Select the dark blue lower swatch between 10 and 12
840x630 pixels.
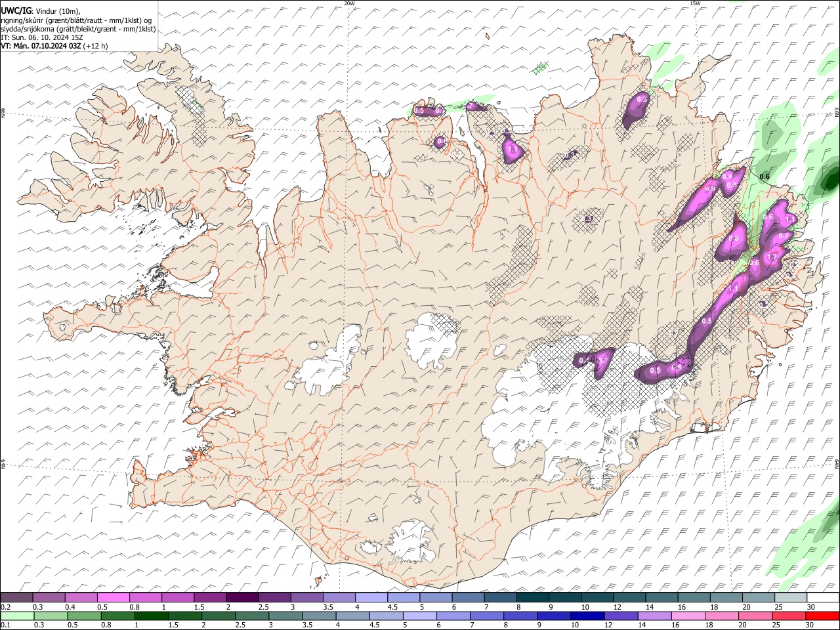click(586, 616)
